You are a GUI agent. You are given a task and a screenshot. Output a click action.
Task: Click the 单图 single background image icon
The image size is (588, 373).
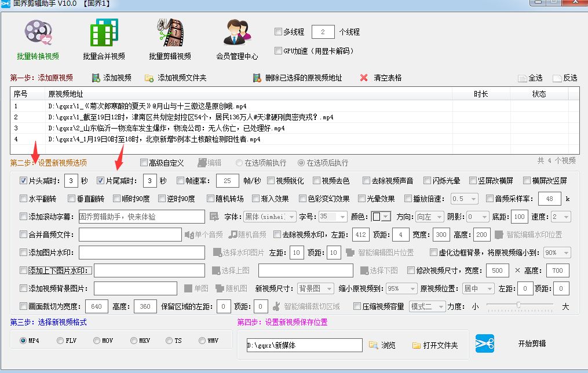[x=188, y=288]
